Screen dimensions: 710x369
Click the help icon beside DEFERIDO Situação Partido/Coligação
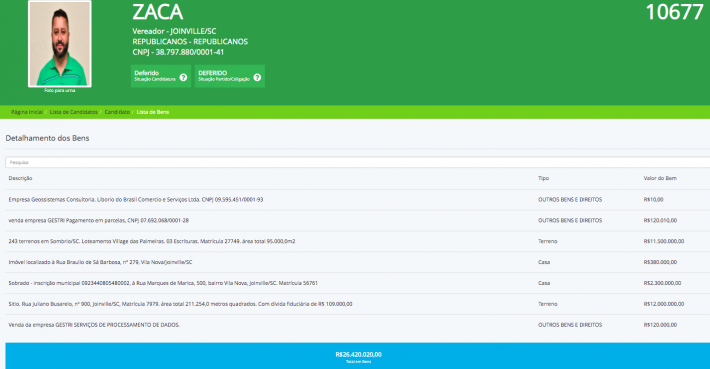click(257, 77)
